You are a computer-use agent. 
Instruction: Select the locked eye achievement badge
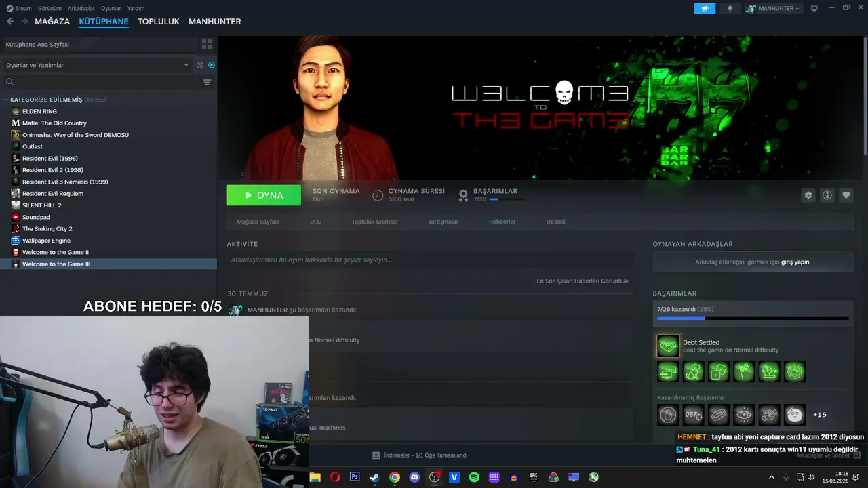744,414
